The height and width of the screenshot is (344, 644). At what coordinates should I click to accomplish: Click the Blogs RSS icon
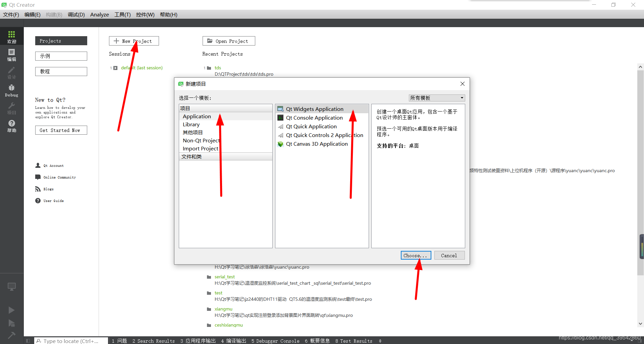coord(38,189)
